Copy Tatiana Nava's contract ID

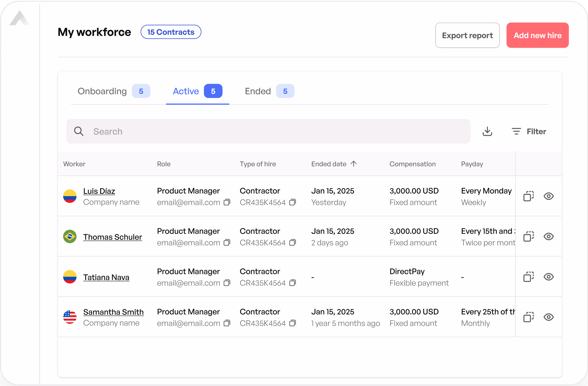(293, 283)
